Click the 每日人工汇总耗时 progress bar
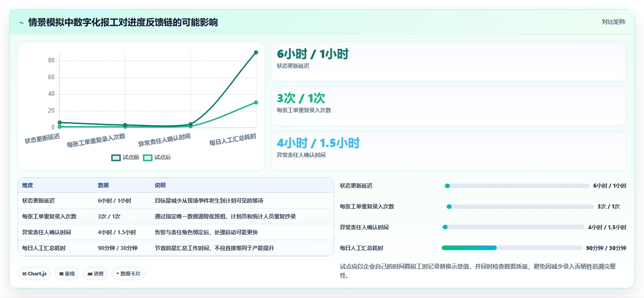Image resolution: width=644 pixels, height=298 pixels. pyautogui.click(x=512, y=248)
